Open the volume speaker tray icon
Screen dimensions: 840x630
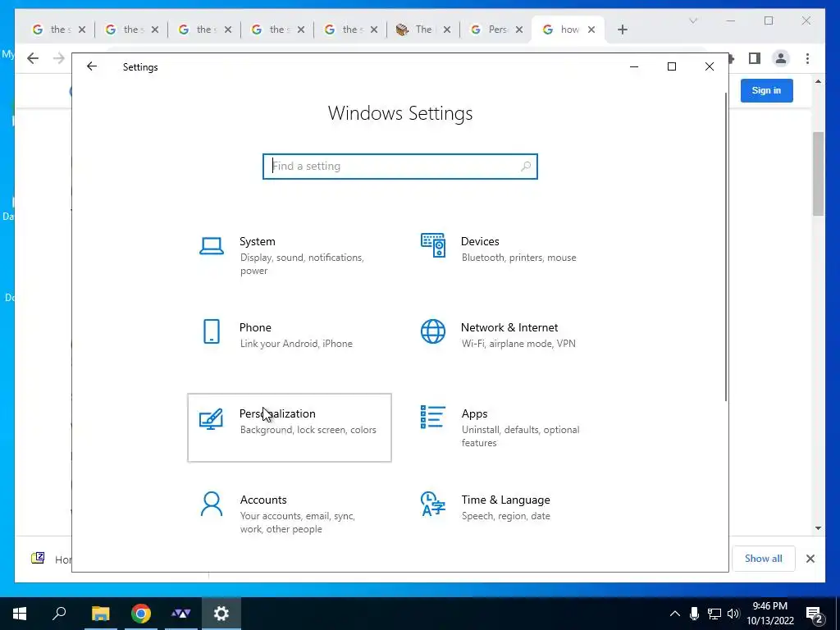pos(733,614)
